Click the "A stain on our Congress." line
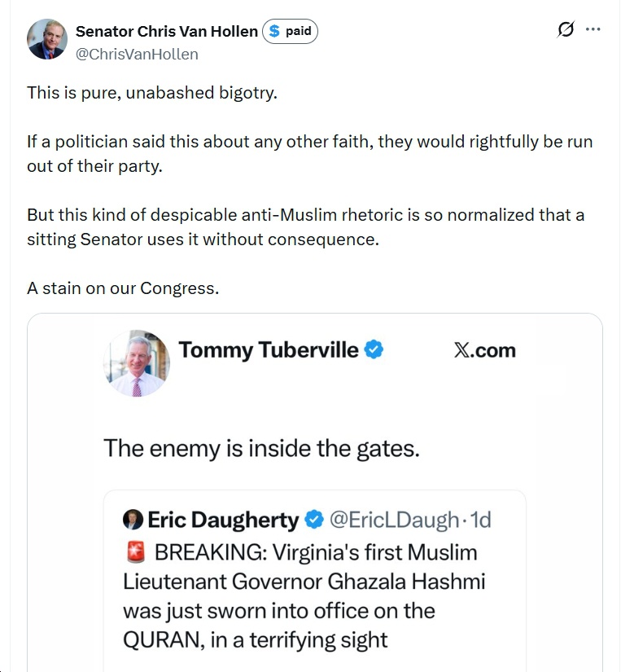 click(123, 288)
